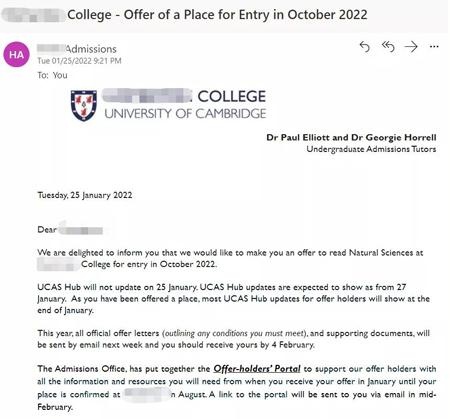Click the Dear greeting line
The height and width of the screenshot is (419, 450).
click(70, 230)
